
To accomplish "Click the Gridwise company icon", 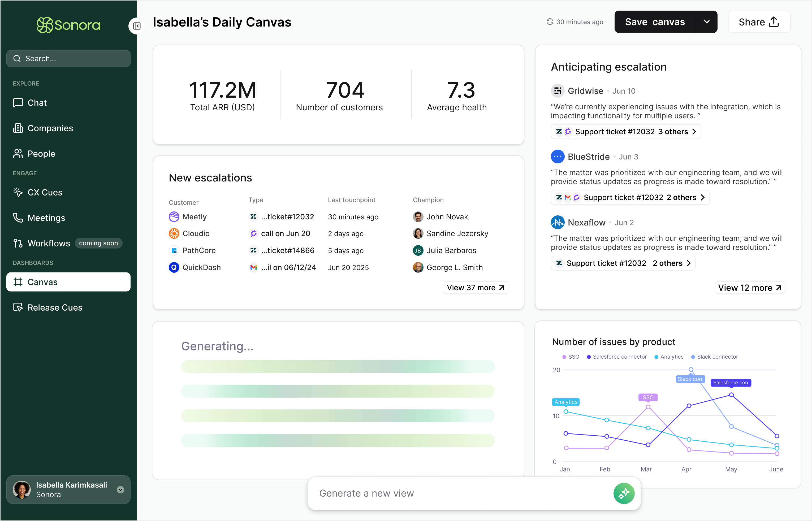I will (x=557, y=91).
